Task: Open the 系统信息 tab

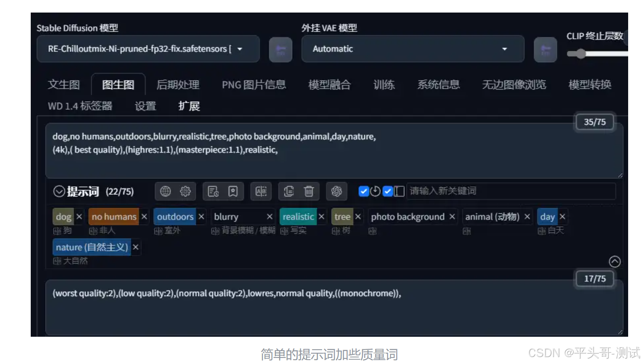Action: [439, 84]
